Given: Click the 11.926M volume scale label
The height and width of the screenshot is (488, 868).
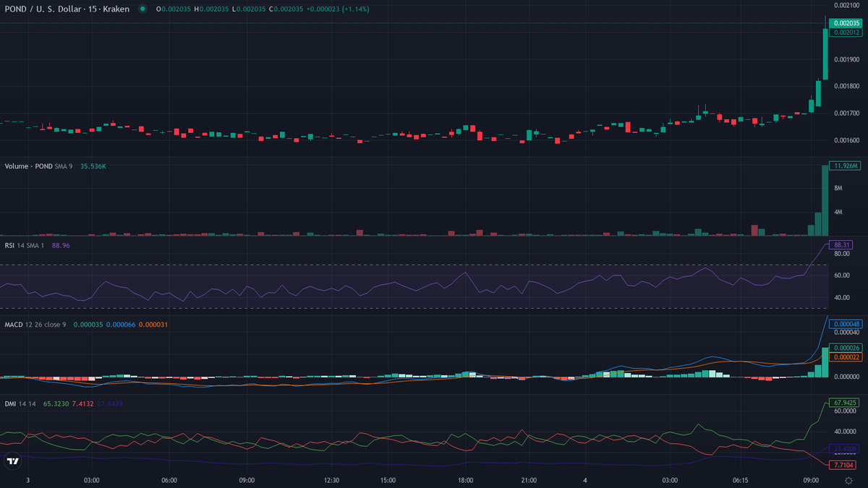Looking at the screenshot, I should click(845, 166).
